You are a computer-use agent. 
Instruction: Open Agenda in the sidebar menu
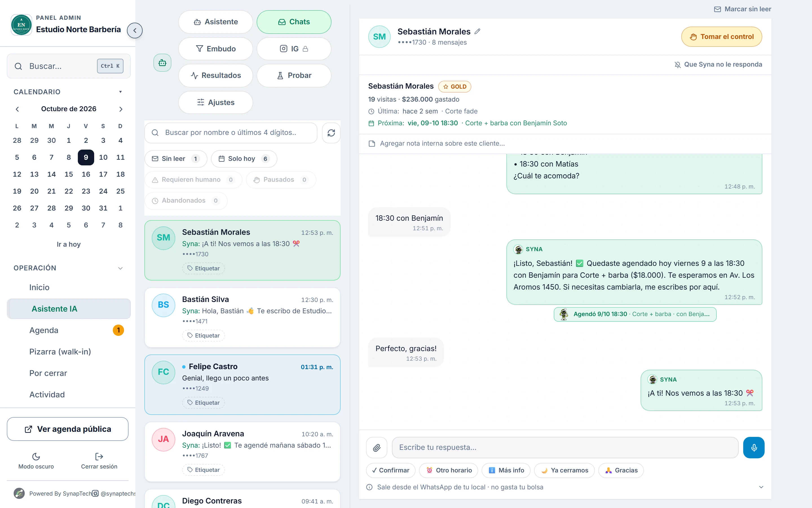point(69,330)
